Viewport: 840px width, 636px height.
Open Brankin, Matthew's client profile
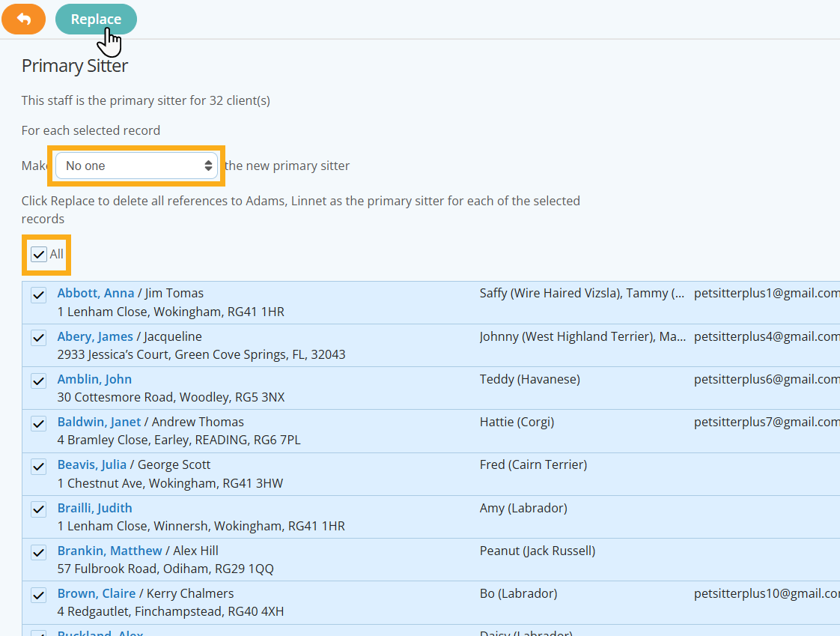click(x=109, y=551)
